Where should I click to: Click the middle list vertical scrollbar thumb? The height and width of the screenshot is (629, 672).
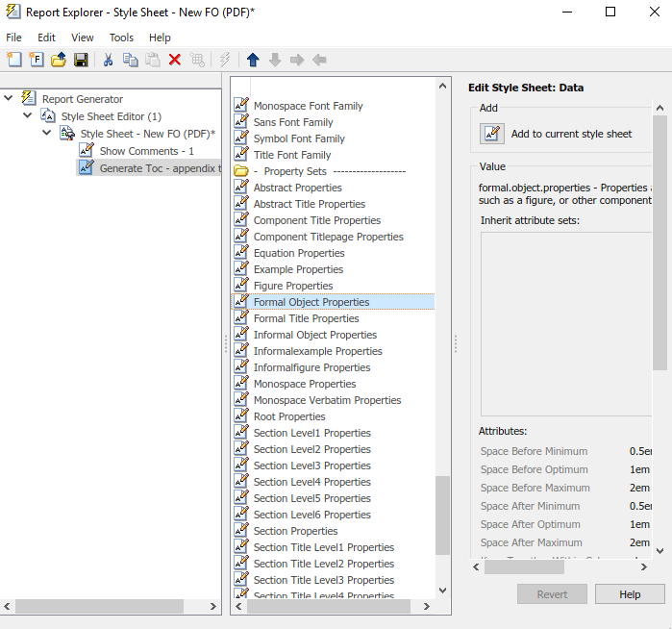[x=442, y=516]
